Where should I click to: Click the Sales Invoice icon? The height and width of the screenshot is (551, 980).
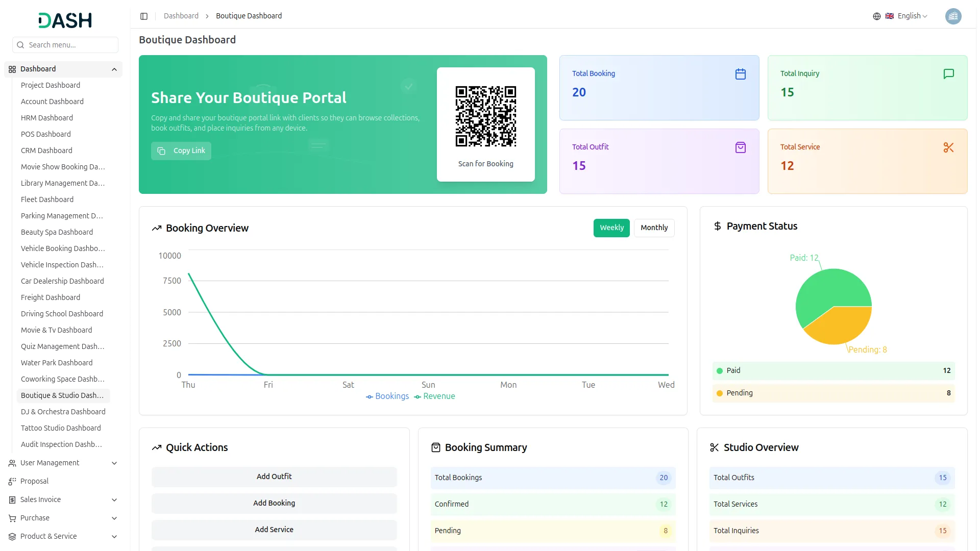[12, 500]
